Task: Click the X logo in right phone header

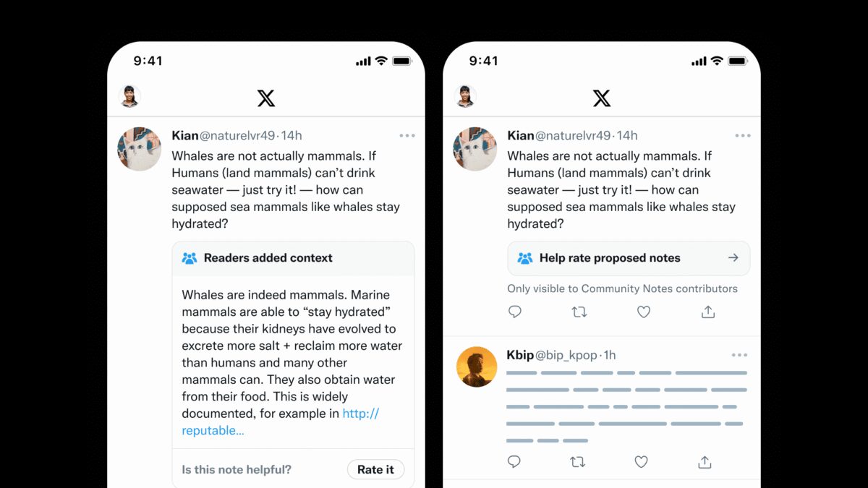Action: coord(602,98)
